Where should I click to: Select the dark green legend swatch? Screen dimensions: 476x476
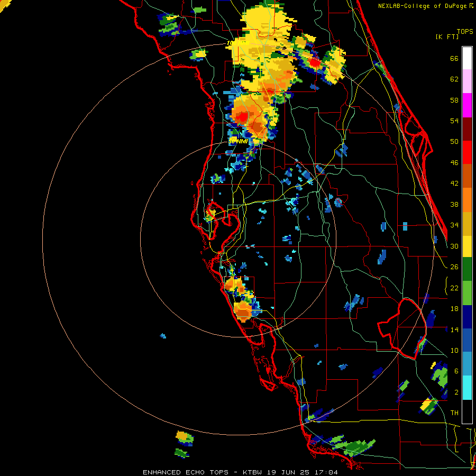[x=467, y=269]
